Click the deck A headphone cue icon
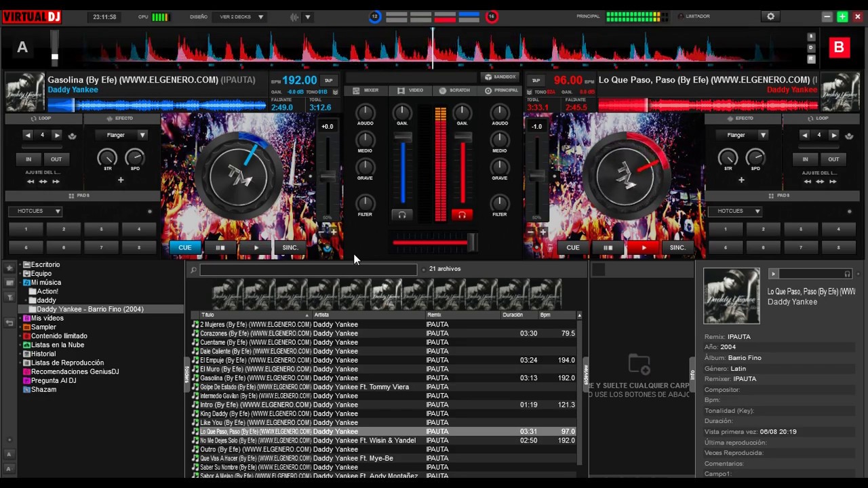This screenshot has height=488, width=868. coord(402,215)
